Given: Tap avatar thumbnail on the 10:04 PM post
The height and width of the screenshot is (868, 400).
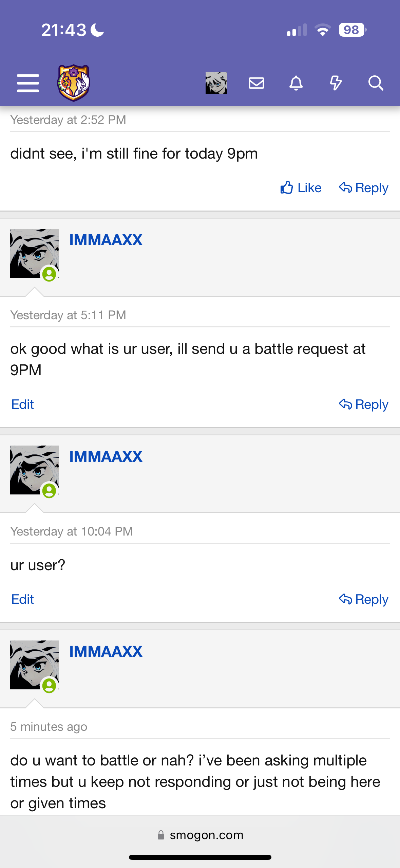Looking at the screenshot, I should click(x=34, y=470).
